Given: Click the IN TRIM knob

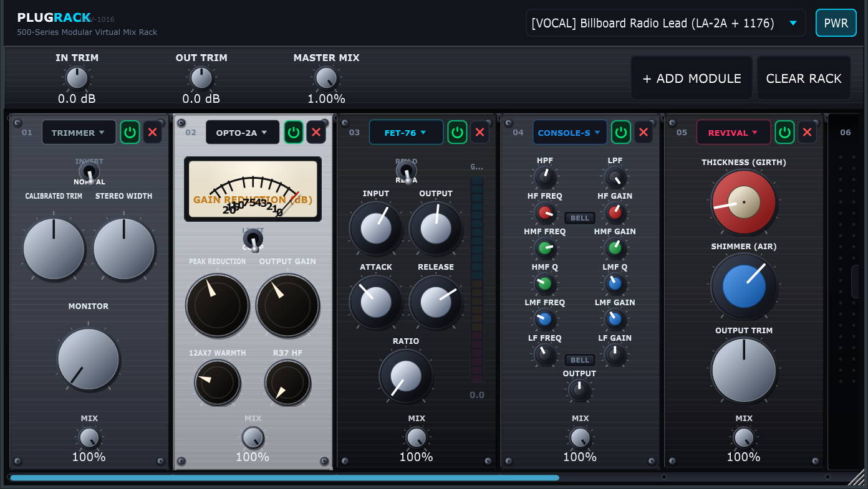Looking at the screenshot, I should [77, 78].
